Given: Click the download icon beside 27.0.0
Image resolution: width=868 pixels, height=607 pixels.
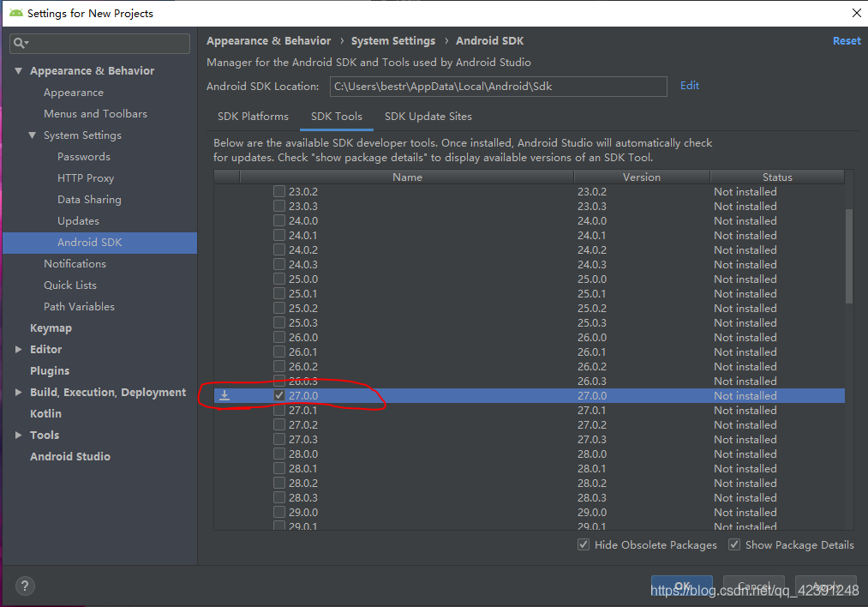Looking at the screenshot, I should (x=224, y=395).
